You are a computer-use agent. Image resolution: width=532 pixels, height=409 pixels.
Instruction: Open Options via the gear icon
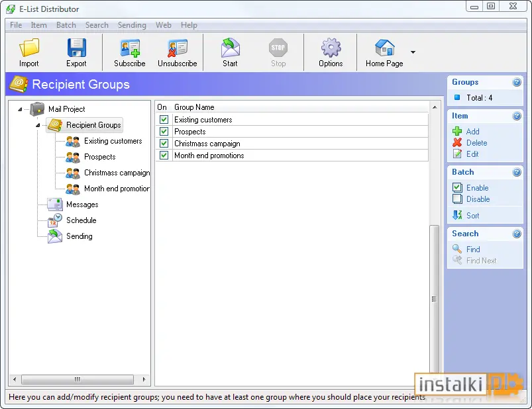click(331, 48)
